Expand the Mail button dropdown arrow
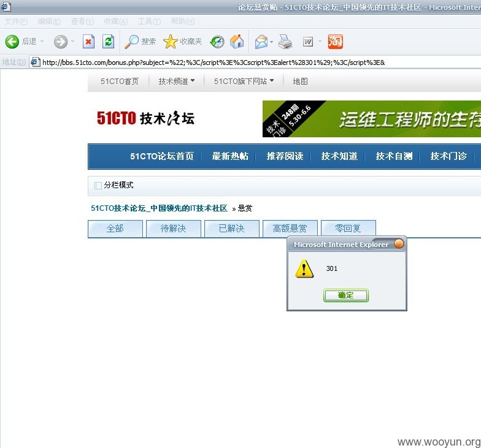The image size is (481, 448). click(x=271, y=42)
